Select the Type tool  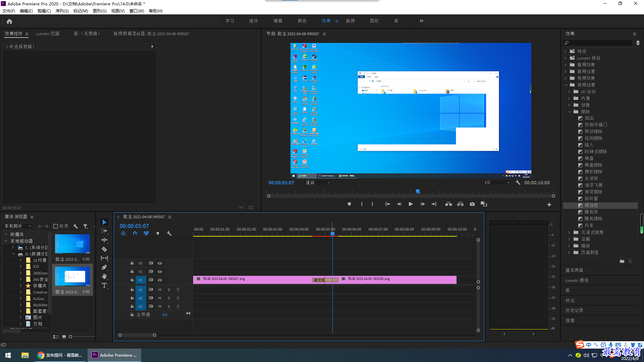(104, 285)
